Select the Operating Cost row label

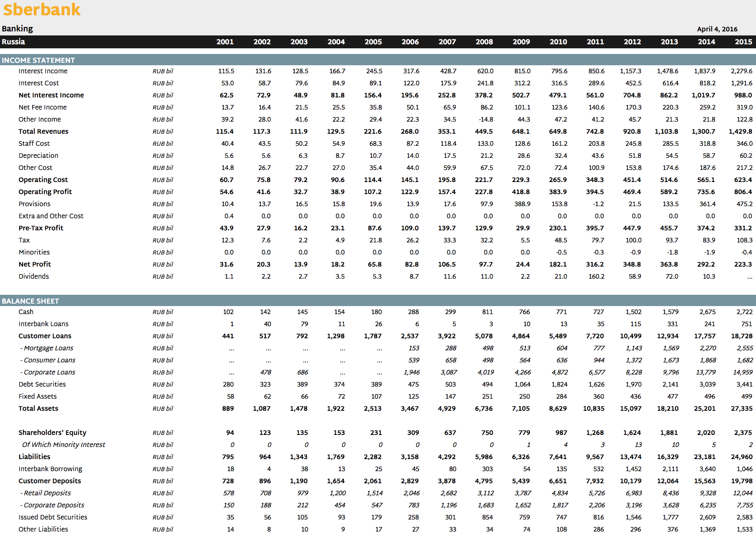pos(43,180)
